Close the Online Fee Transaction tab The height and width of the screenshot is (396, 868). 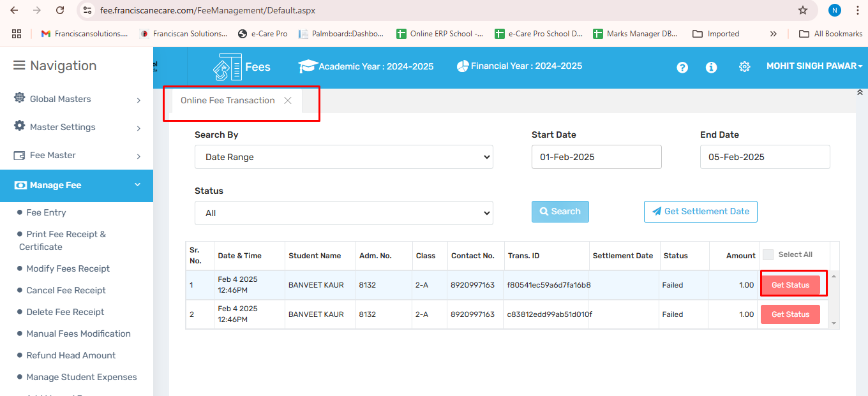288,100
